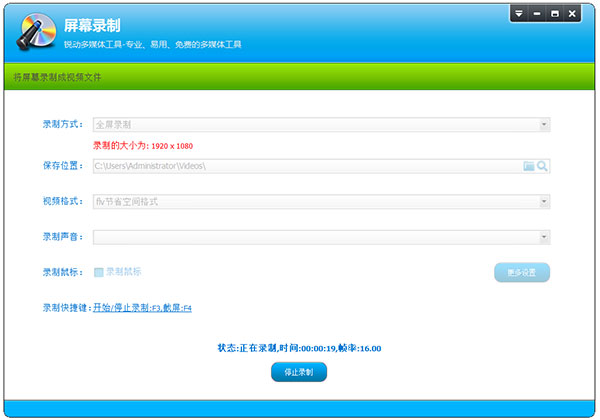
Task: Click the 屏幕录制 title text
Action: click(92, 26)
